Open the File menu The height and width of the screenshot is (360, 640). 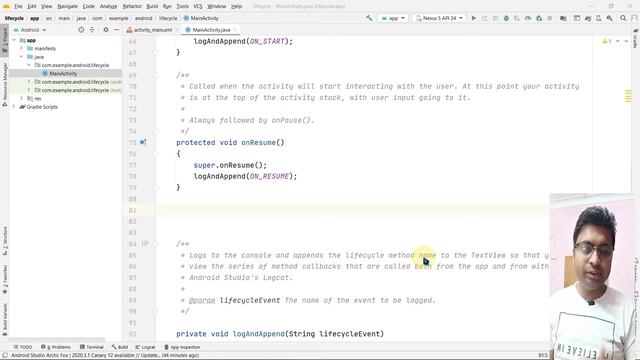click(18, 6)
